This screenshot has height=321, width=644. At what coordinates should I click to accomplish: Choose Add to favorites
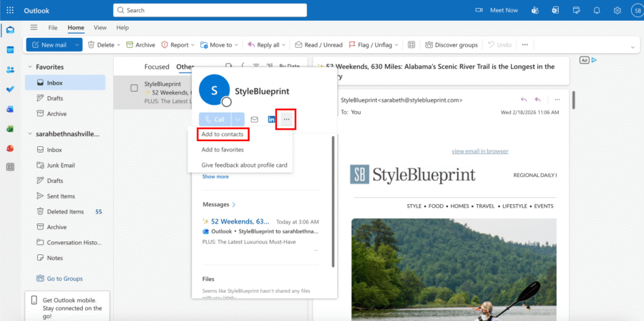[223, 150]
